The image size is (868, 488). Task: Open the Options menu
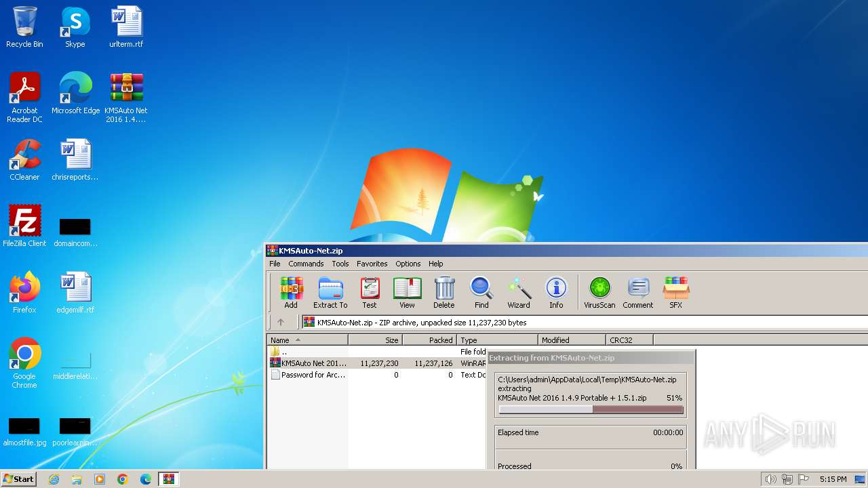click(x=408, y=264)
